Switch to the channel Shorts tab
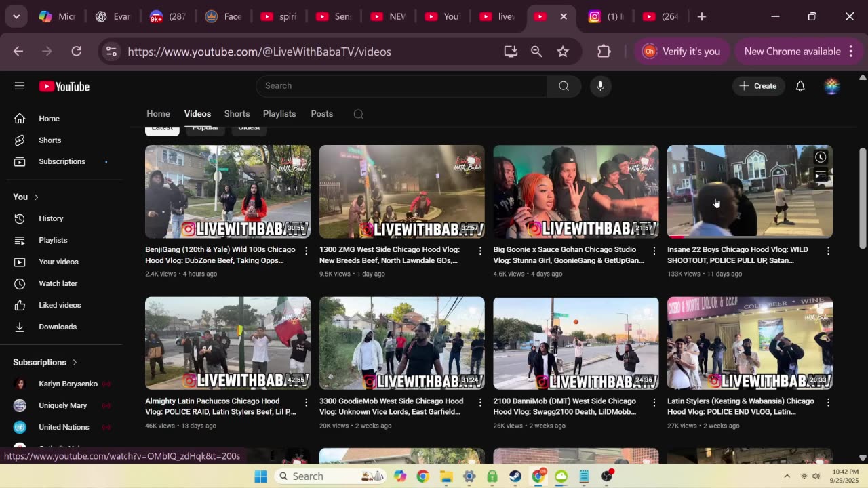The height and width of the screenshot is (488, 868). [x=237, y=114]
